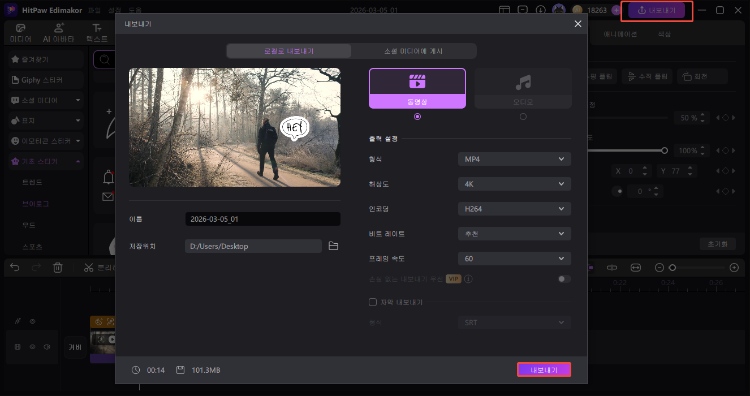Click the notification bell icon
The width and height of the screenshot is (750, 396).
(x=109, y=177)
